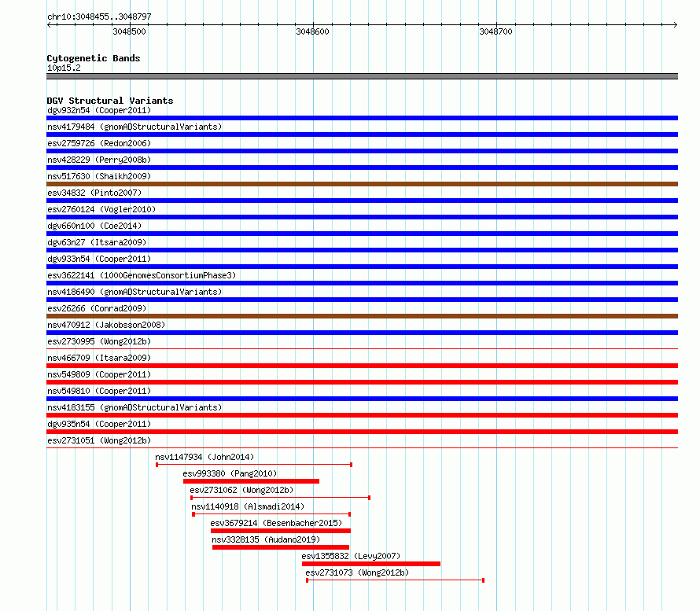Click the nsv3328135 (Audano2019) variant label
The image size is (700, 611).
[x=266, y=539]
